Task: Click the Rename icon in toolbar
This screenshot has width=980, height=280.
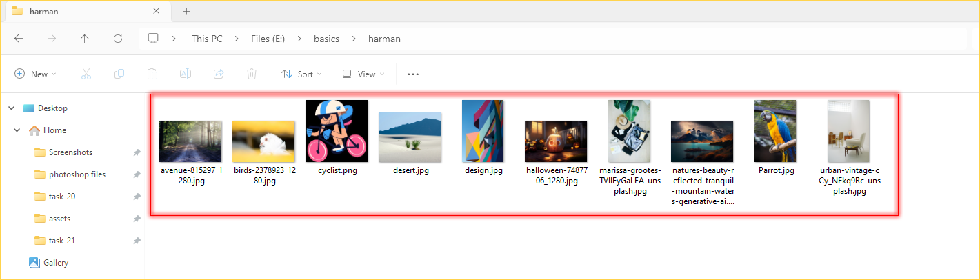Action: (x=186, y=74)
